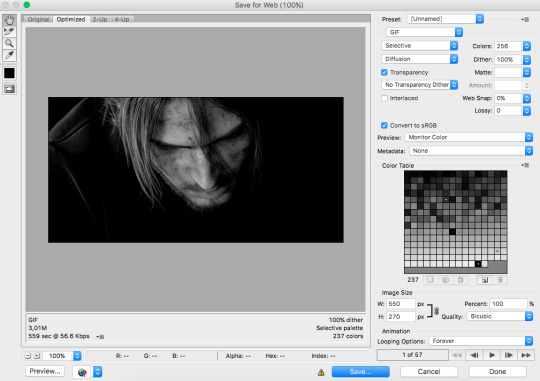
Task: Switch to the Optimized tab
Action: pyautogui.click(x=71, y=19)
